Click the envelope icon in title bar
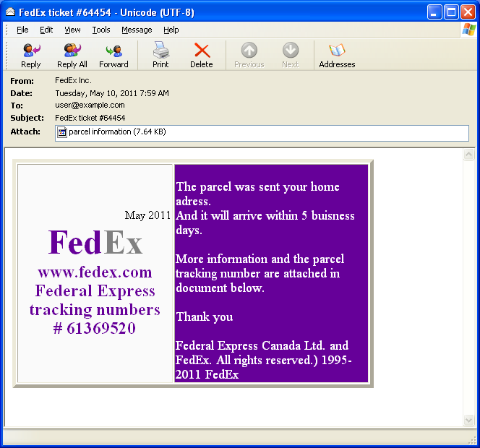This screenshot has height=448, width=480. pyautogui.click(x=10, y=12)
